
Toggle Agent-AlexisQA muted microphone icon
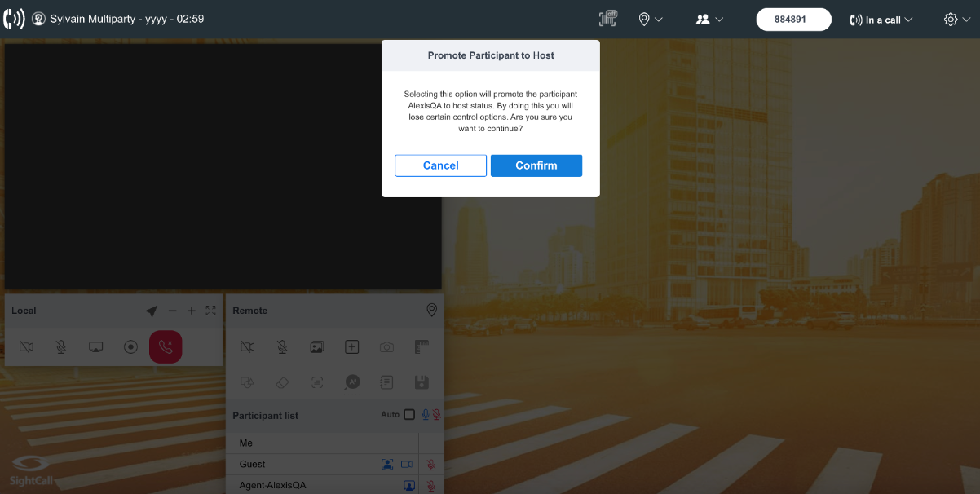430,486
